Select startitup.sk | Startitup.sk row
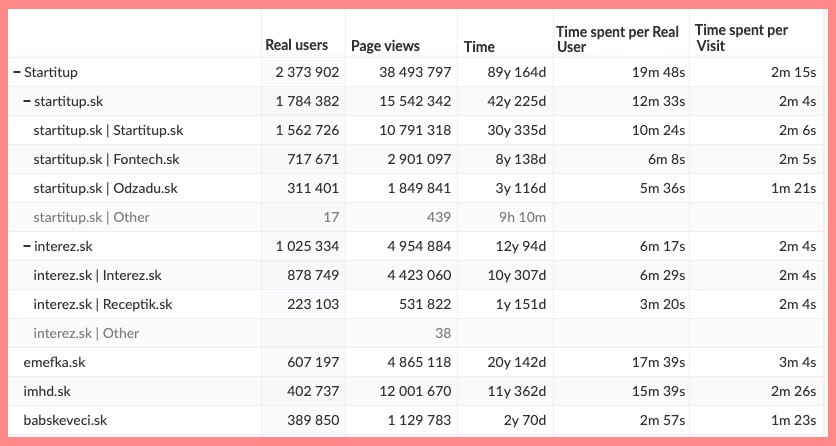Screen dimensions: 836x446 click(x=108, y=130)
